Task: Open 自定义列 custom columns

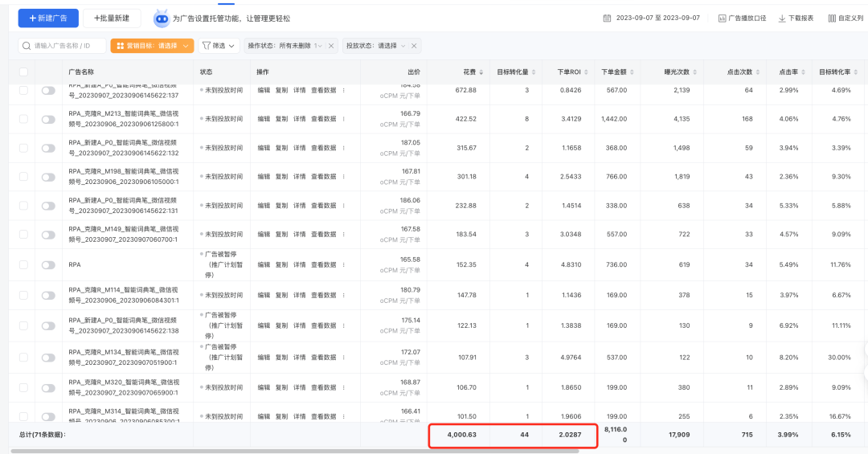Action: pyautogui.click(x=832, y=18)
